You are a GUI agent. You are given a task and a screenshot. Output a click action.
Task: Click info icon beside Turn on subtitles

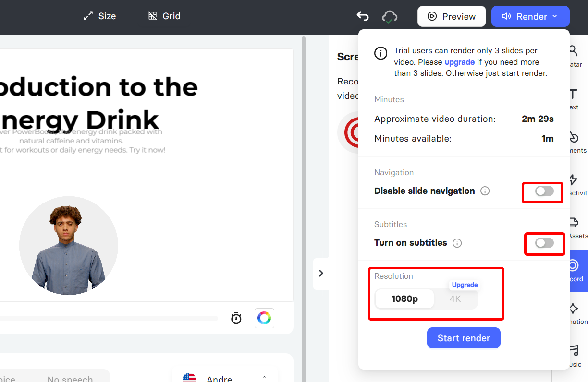[457, 243]
